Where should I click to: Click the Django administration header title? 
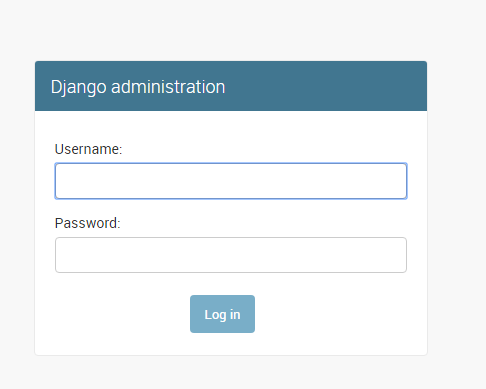(x=138, y=87)
